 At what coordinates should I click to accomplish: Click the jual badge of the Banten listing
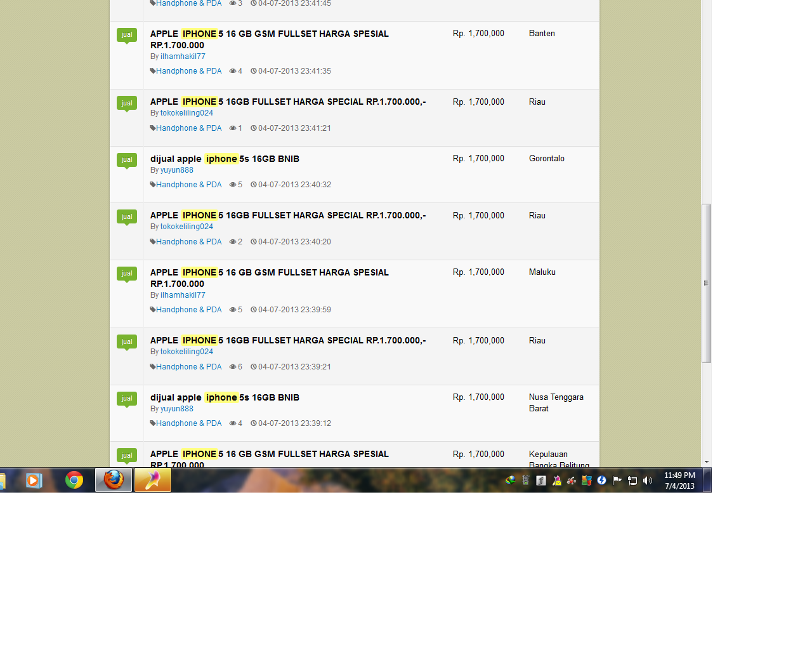point(127,35)
